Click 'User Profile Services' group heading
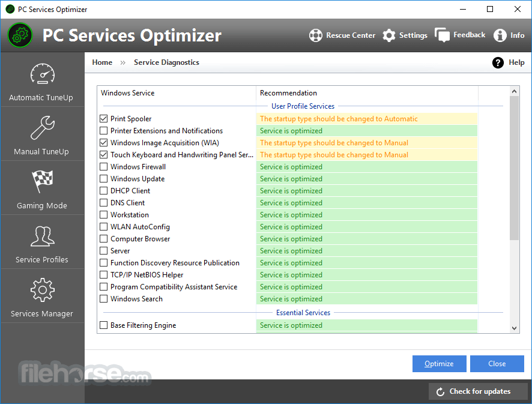The image size is (532, 404). [303, 106]
